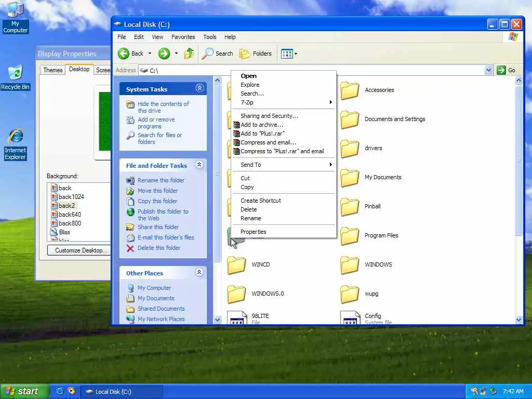Click Internet Explorer quick launch icon in taskbar
The height and width of the screenshot is (399, 532).
click(59, 391)
